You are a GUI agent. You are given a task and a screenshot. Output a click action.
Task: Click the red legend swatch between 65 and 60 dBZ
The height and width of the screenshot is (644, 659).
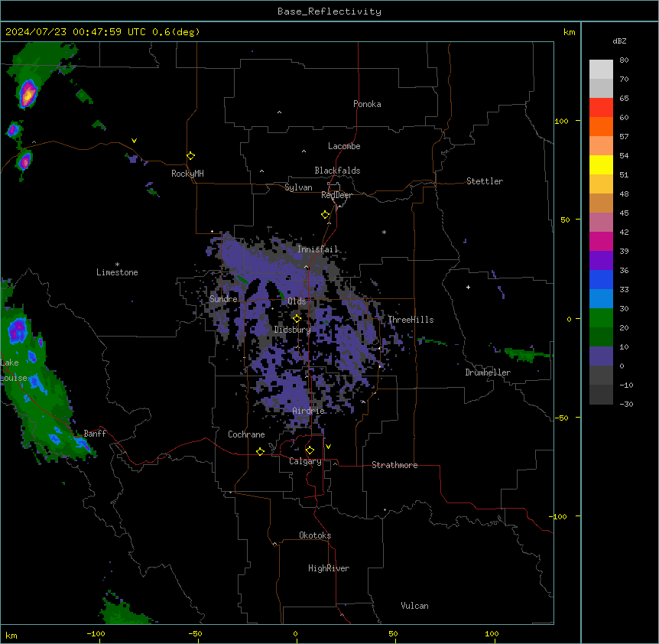(x=601, y=107)
